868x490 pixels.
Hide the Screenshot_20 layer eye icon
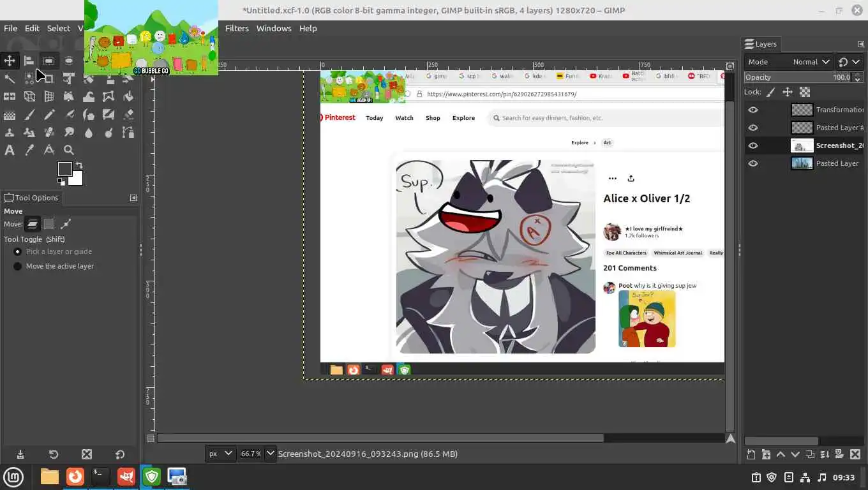pos(753,145)
